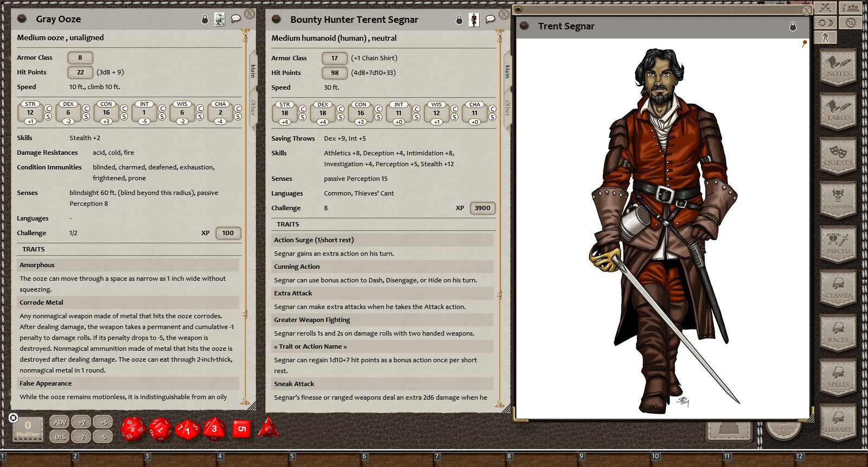Open the Options gear icon
This screenshot has width=868, height=467.
(x=851, y=23)
